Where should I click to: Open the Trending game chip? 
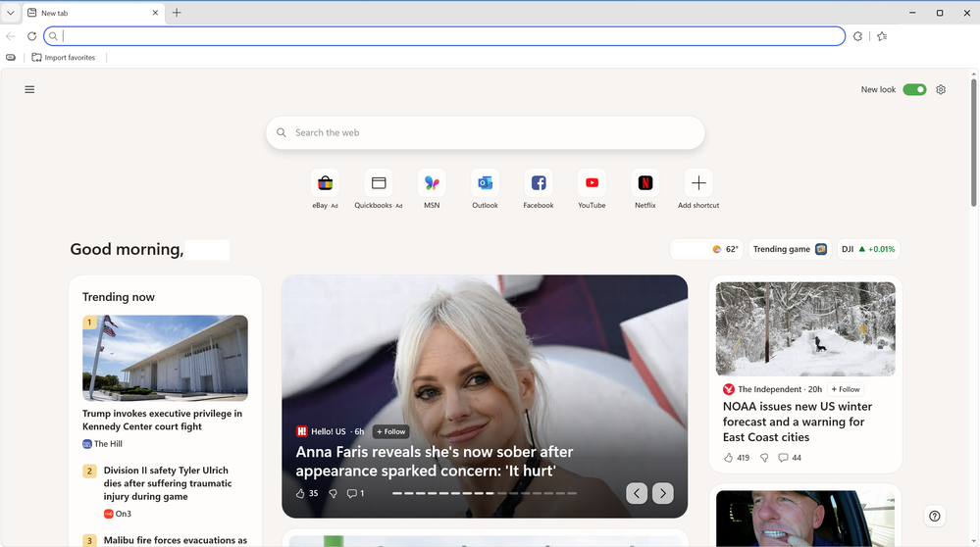pos(790,249)
